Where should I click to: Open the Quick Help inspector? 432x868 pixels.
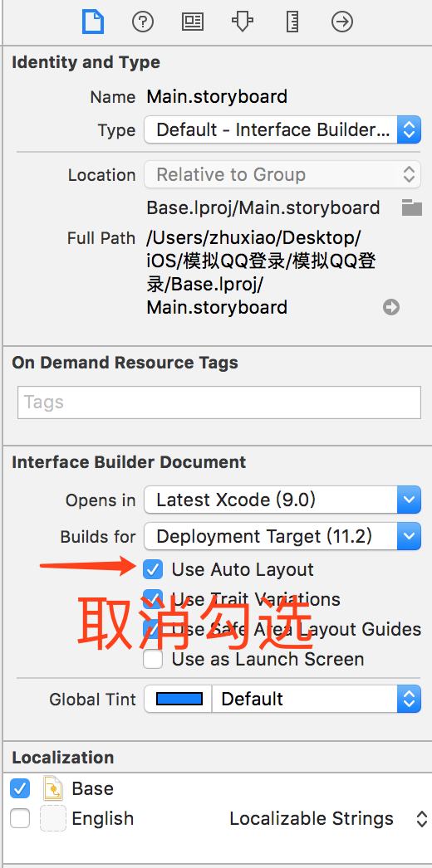(143, 22)
